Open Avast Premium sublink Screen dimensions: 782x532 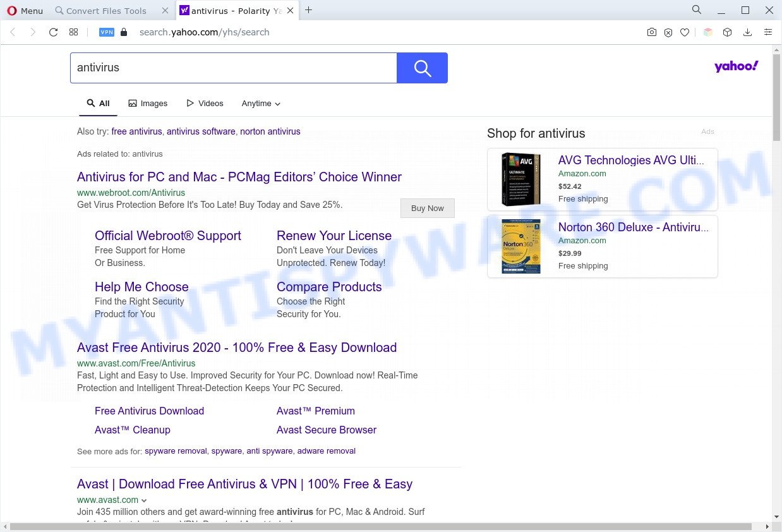coord(316,411)
